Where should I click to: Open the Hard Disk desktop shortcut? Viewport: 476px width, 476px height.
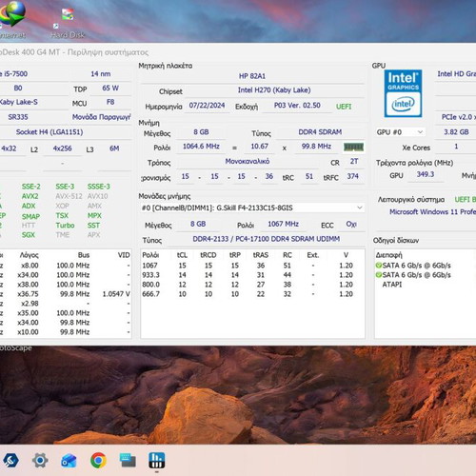point(68,23)
